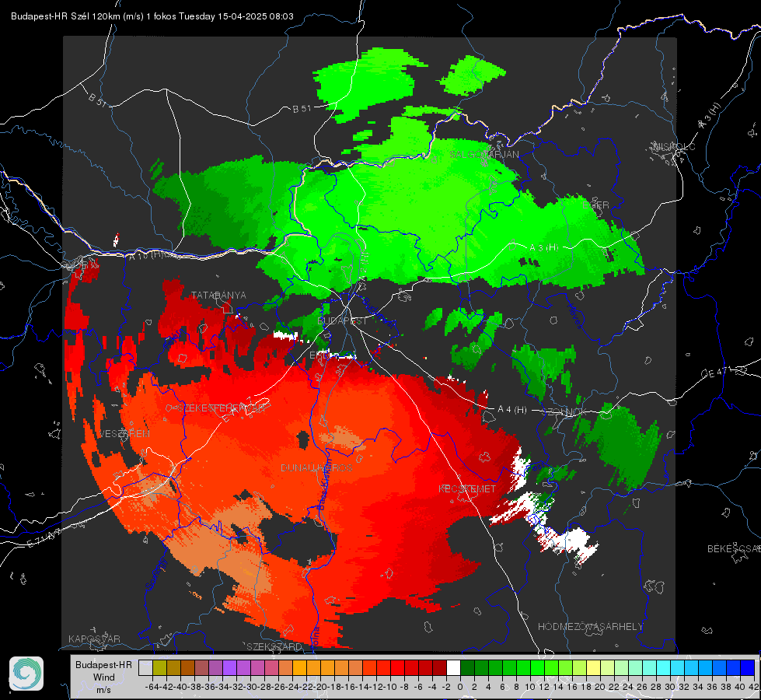Image resolution: width=761 pixels, height=700 pixels.
Task: Click the KECSKEMÉT city label
Action: click(x=467, y=488)
